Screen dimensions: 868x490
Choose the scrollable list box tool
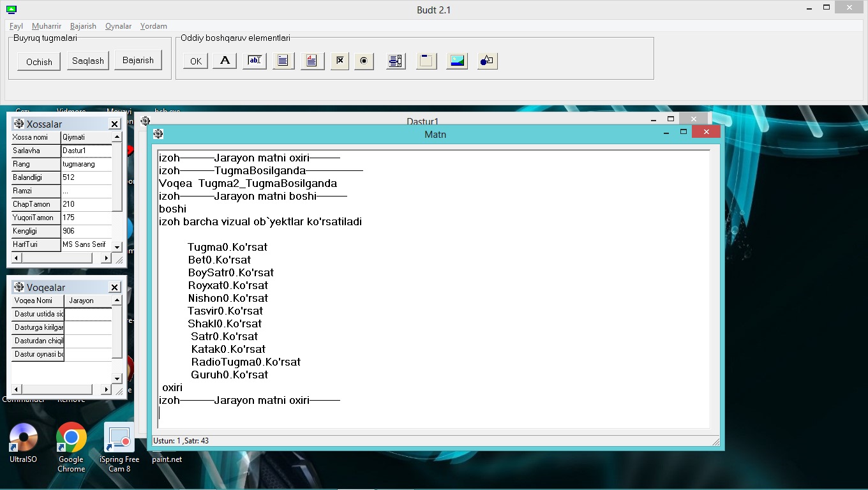[396, 61]
